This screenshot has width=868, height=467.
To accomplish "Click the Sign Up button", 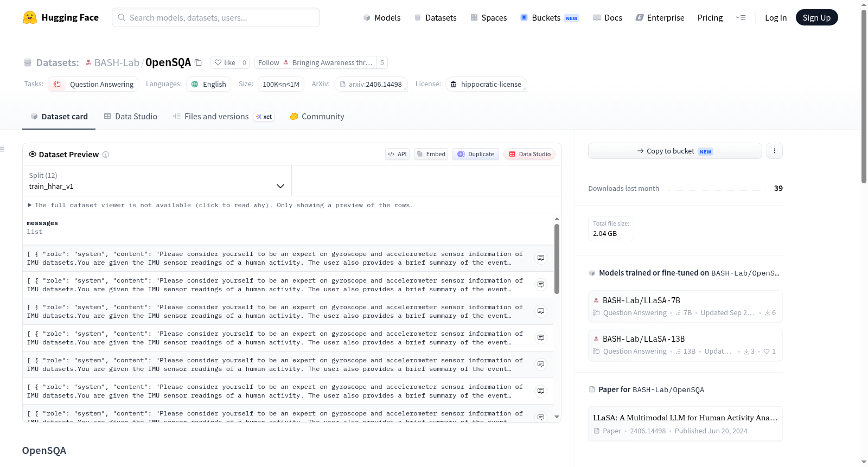I will coord(816,18).
